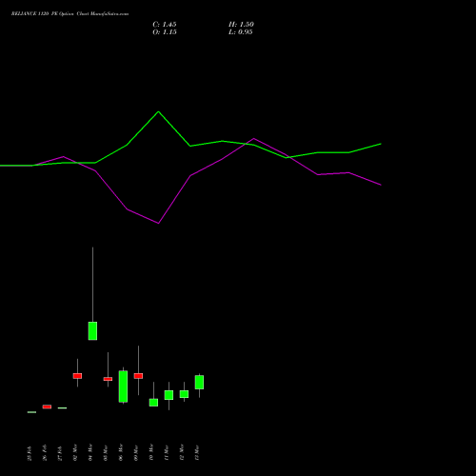Select the green candle above 12 Mar

pos(184,394)
